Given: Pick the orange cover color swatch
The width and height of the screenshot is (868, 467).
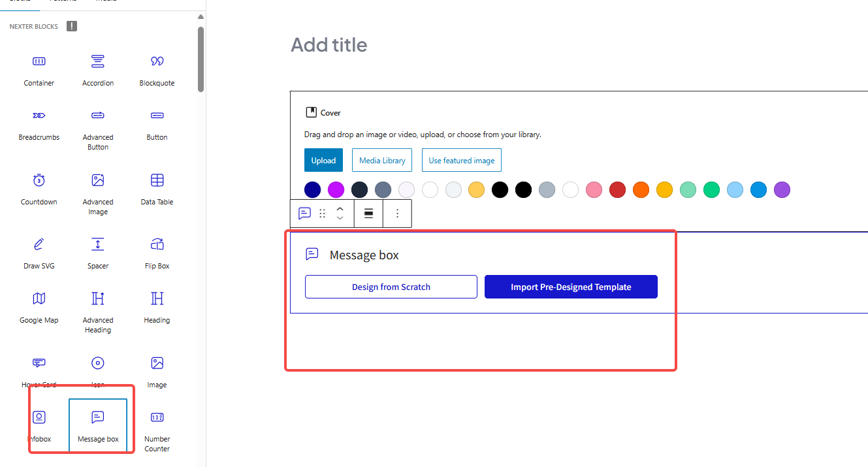Looking at the screenshot, I should (641, 190).
